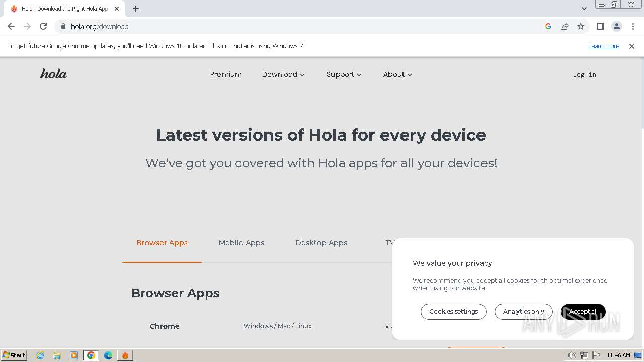Open the Windows Start menu
644x362 pixels.
[x=14, y=355]
